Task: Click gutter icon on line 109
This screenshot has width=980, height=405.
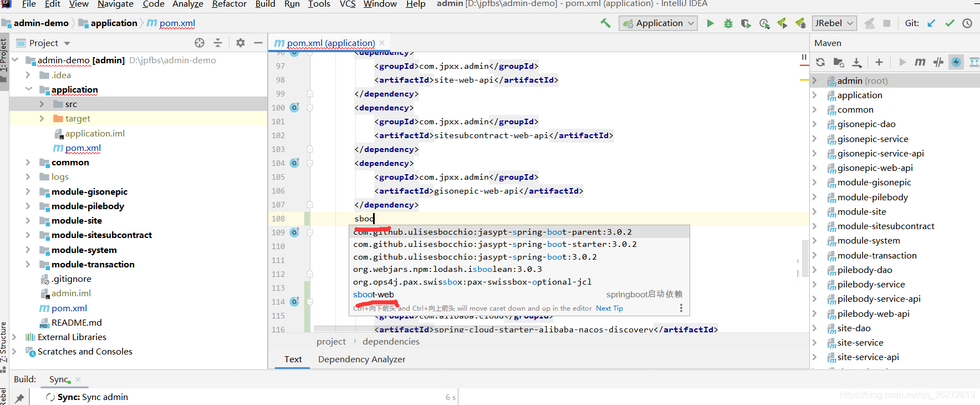Action: pyautogui.click(x=294, y=232)
